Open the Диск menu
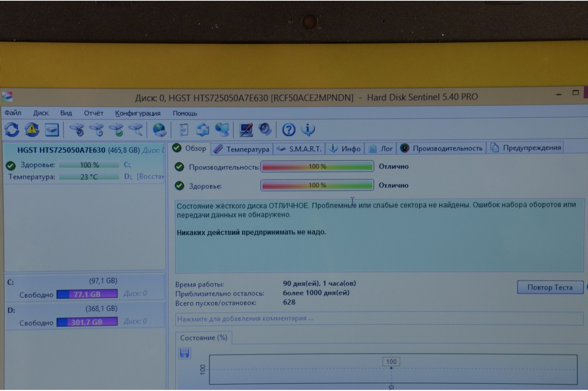 (41, 113)
